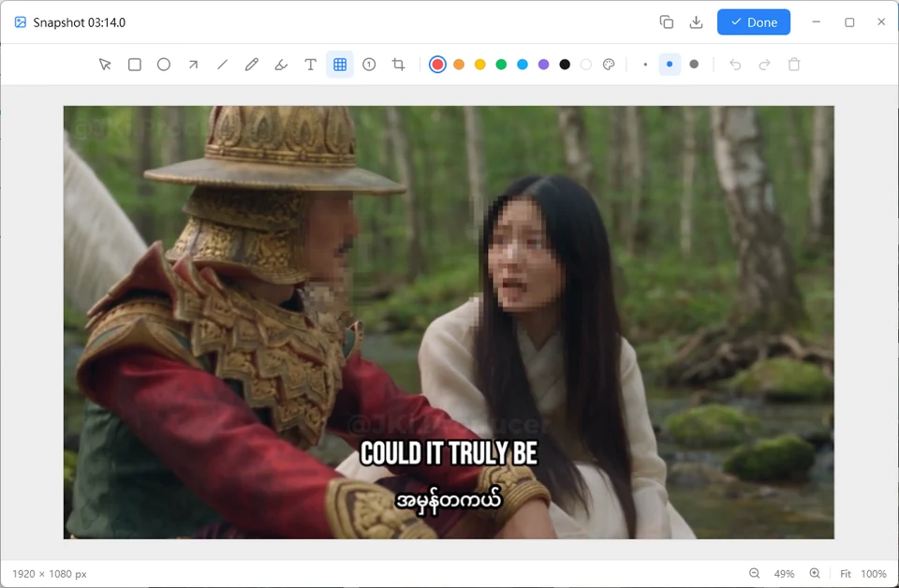Select the straight line tool

(x=223, y=65)
